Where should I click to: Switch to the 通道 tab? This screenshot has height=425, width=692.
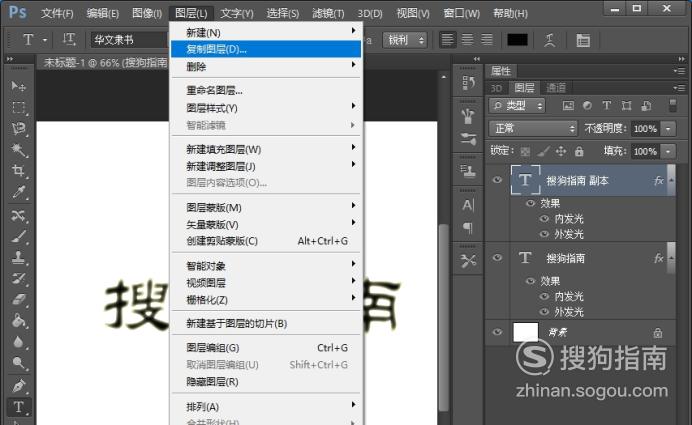(x=556, y=88)
